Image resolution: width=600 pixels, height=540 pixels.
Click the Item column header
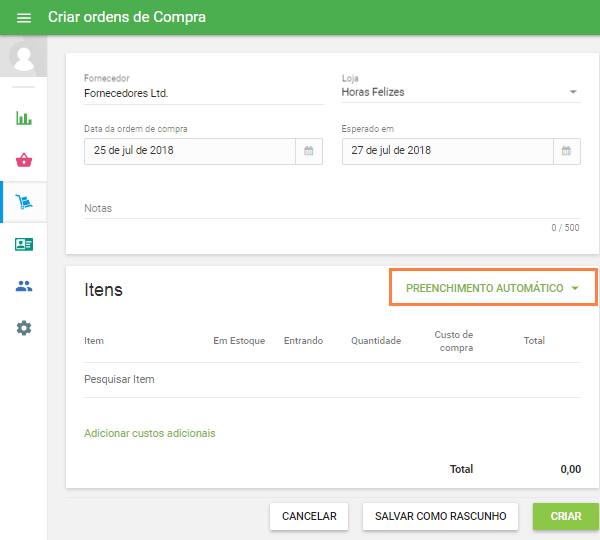94,341
